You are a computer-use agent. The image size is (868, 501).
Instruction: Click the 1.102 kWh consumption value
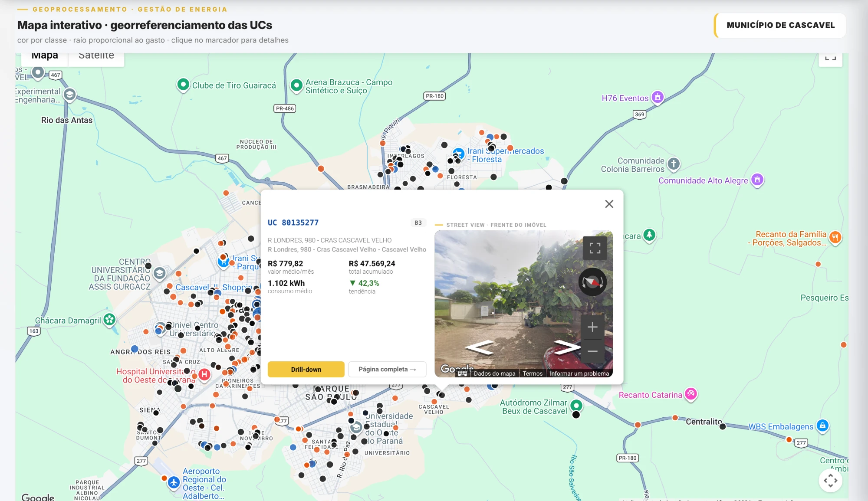[x=286, y=283]
